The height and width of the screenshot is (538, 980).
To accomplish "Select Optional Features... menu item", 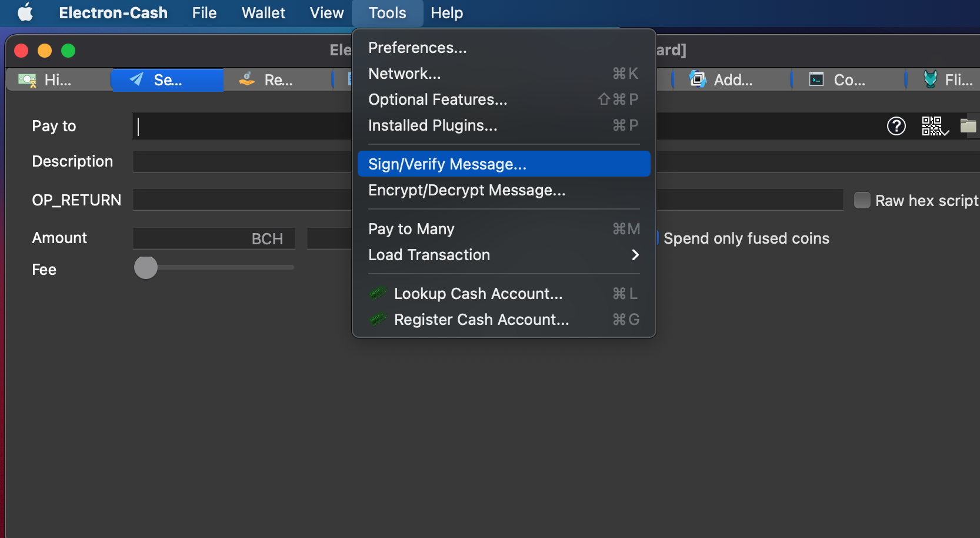I will (x=504, y=99).
